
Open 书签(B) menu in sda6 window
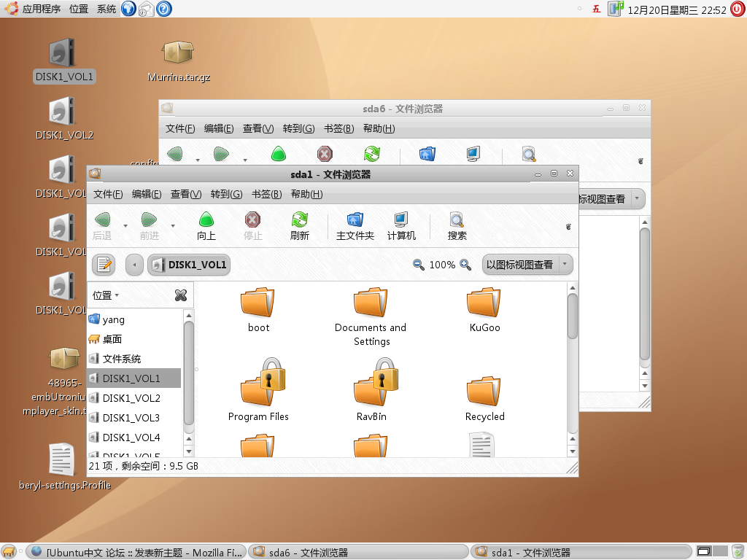point(338,128)
